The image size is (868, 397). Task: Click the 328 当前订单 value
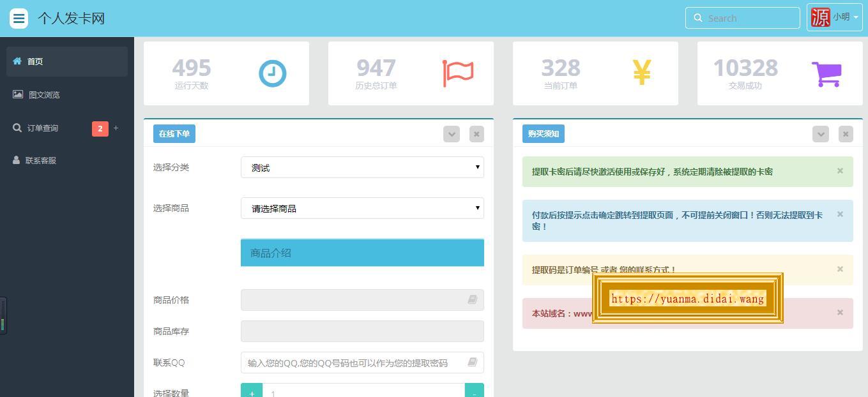click(561, 68)
